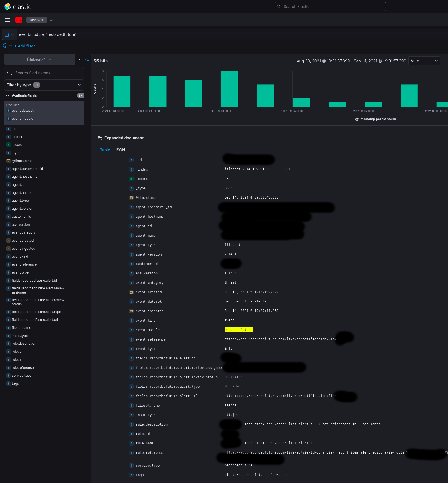Click the type icon beside tags row
The width and height of the screenshot is (448, 483).
pos(131,475)
